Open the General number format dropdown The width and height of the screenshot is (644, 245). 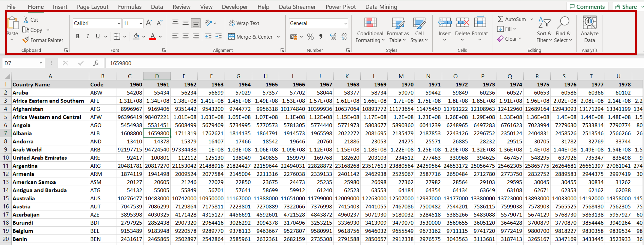point(345,23)
